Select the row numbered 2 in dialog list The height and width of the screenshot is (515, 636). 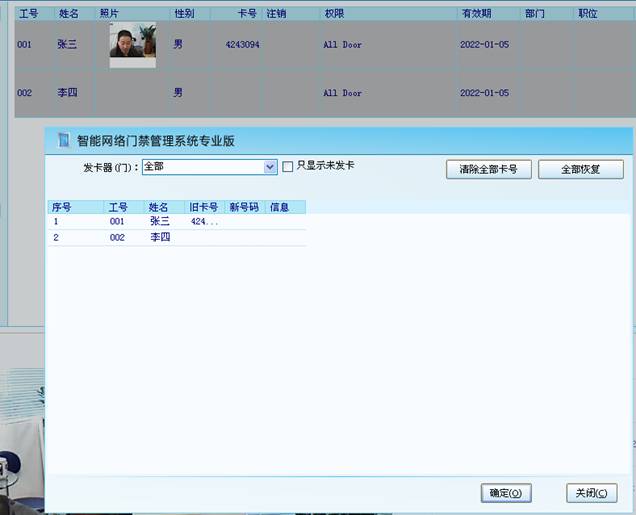pyautogui.click(x=177, y=238)
